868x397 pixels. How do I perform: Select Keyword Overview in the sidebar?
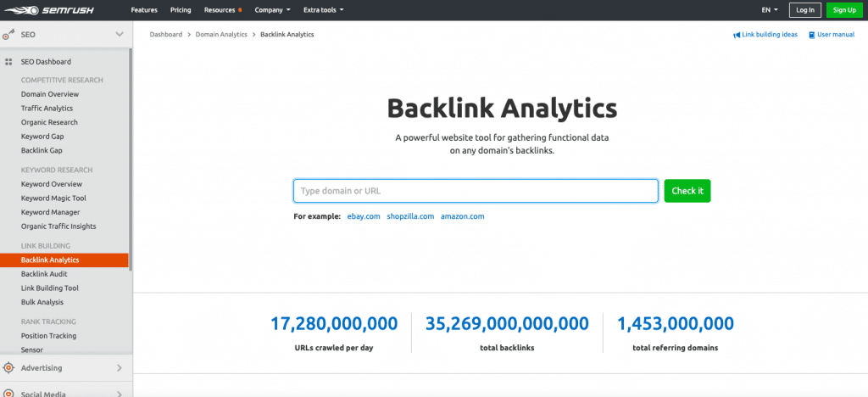tap(52, 184)
